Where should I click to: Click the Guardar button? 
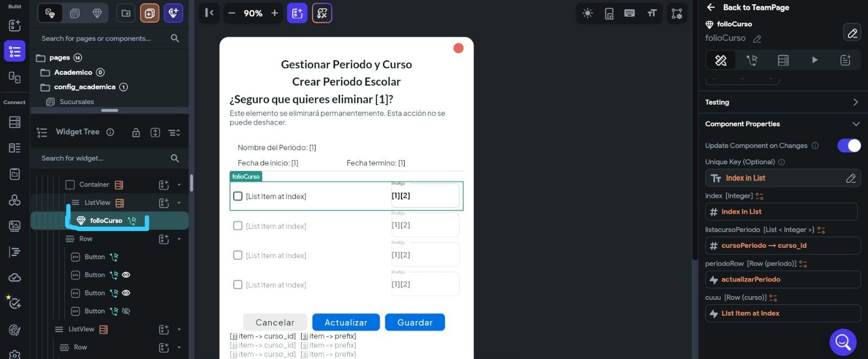[x=414, y=322]
